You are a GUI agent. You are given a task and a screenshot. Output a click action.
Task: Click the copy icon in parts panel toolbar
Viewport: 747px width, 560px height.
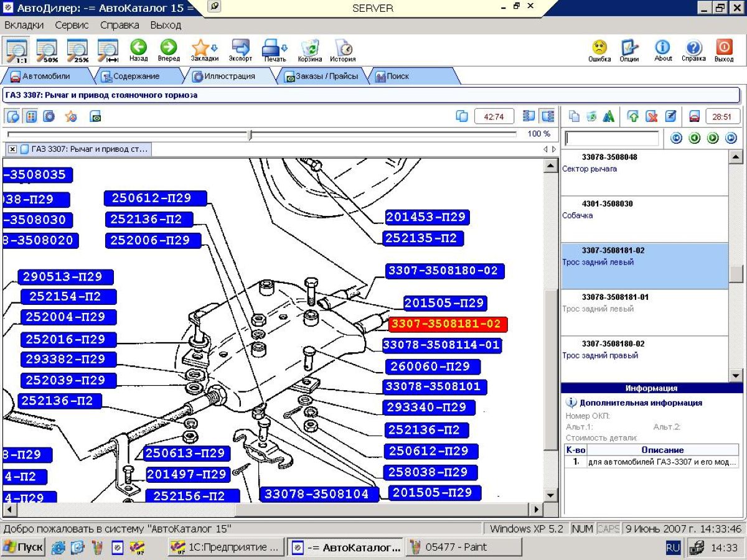(x=574, y=116)
